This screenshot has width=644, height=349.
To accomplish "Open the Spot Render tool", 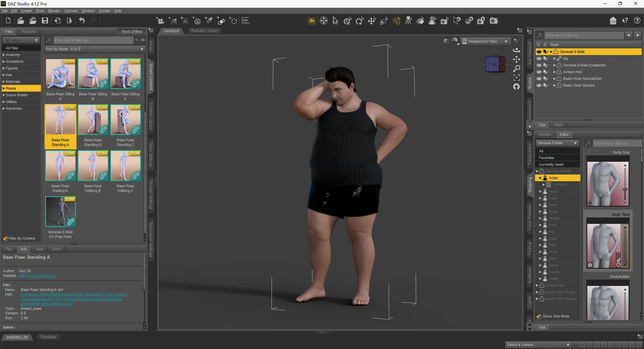I will [444, 21].
